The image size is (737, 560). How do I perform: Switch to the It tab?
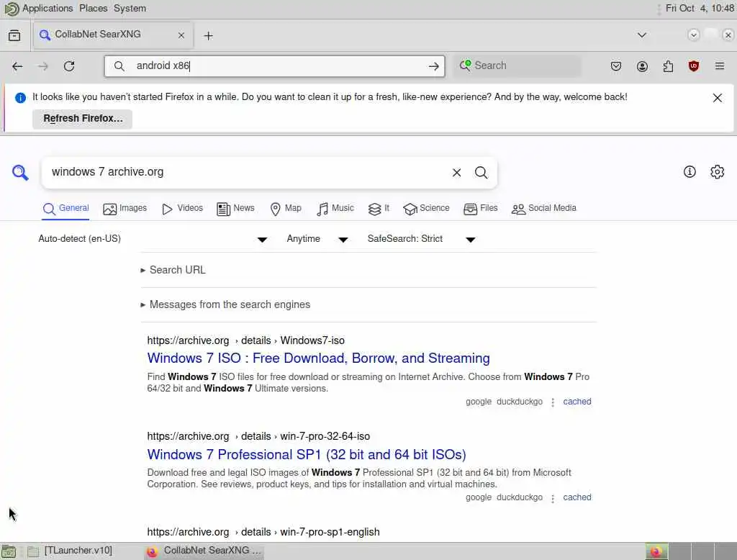coord(379,208)
